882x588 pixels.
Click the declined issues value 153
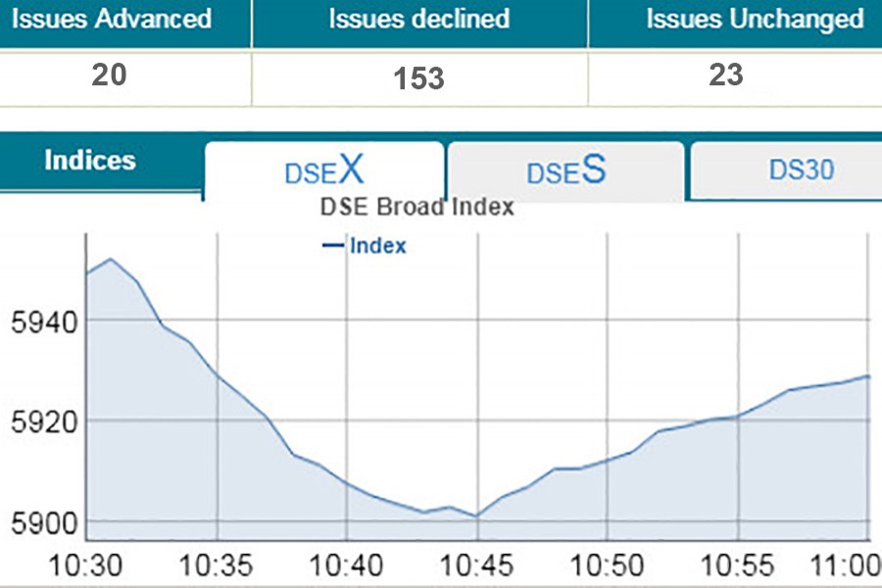click(419, 78)
